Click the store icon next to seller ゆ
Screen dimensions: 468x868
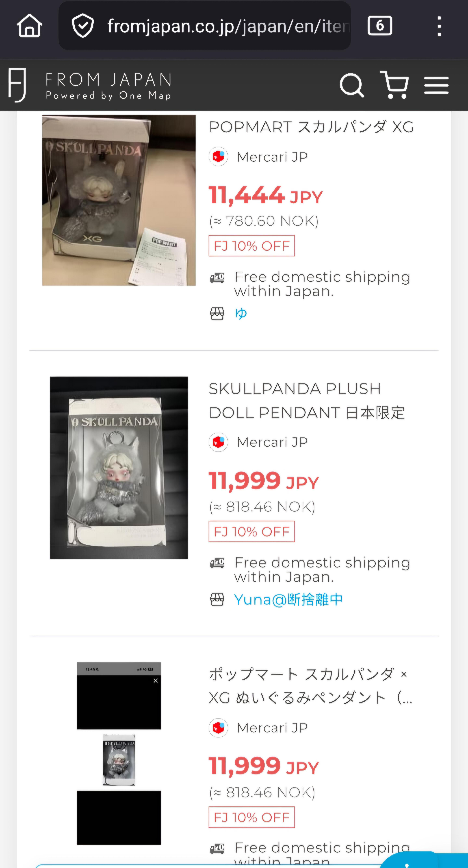[x=217, y=313]
